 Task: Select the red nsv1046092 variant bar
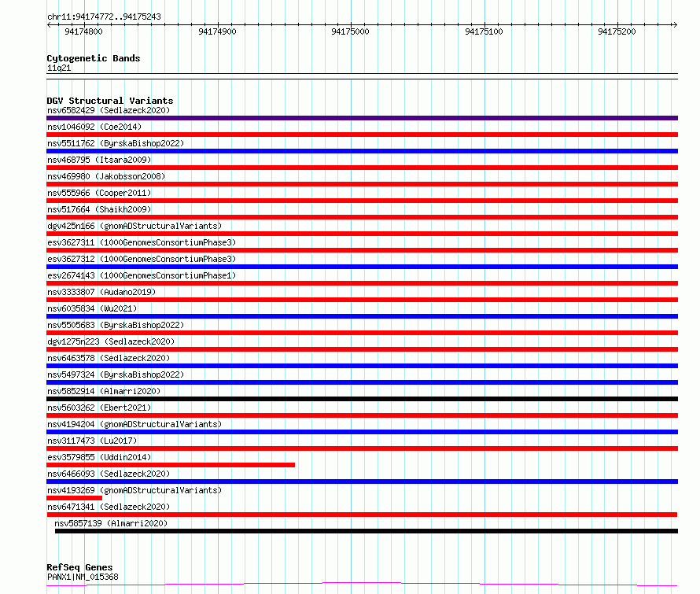click(362, 135)
